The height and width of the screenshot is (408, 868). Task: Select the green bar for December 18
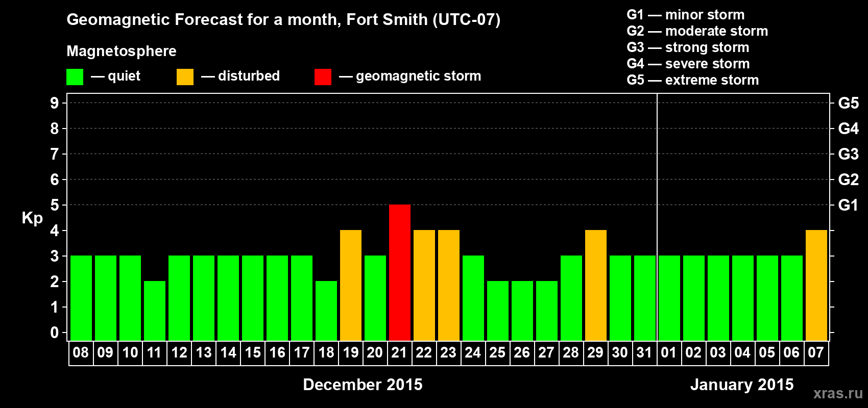[x=326, y=311]
